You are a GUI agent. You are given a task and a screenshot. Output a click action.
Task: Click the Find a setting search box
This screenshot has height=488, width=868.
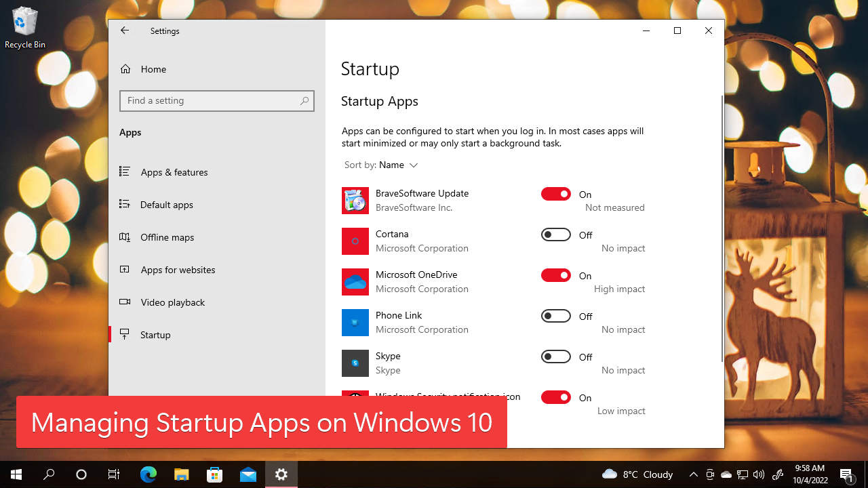(x=217, y=100)
